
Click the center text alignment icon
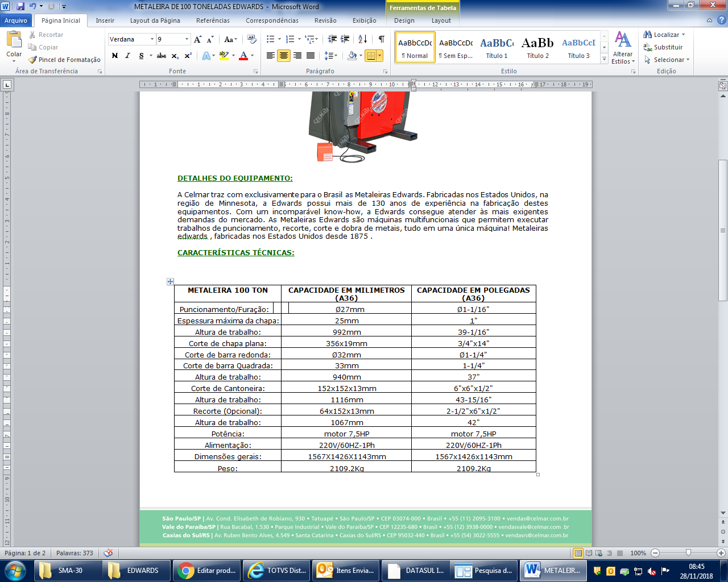(x=284, y=56)
